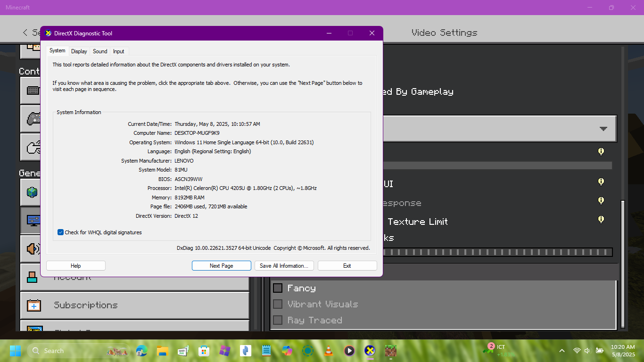This screenshot has width=644, height=362.
Task: Uncheck Check for WHQL digital signatures
Action: pos(60,232)
